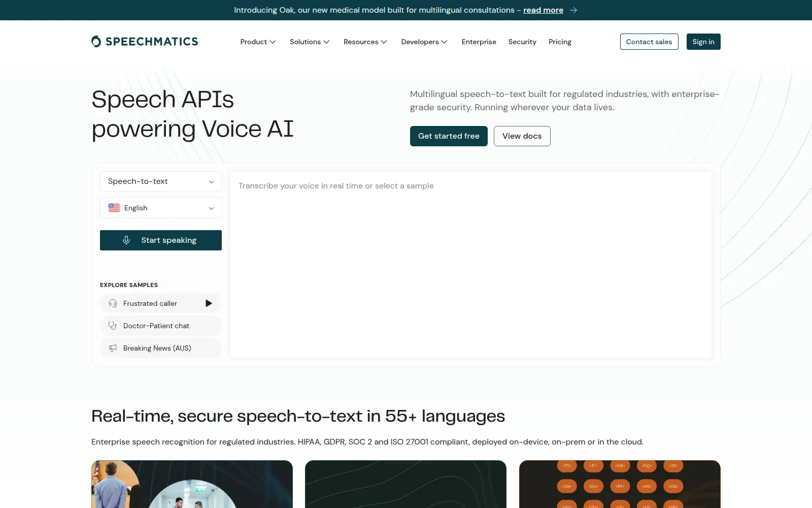Click the Speech APIs powering Voice AI headline

pyautogui.click(x=193, y=114)
